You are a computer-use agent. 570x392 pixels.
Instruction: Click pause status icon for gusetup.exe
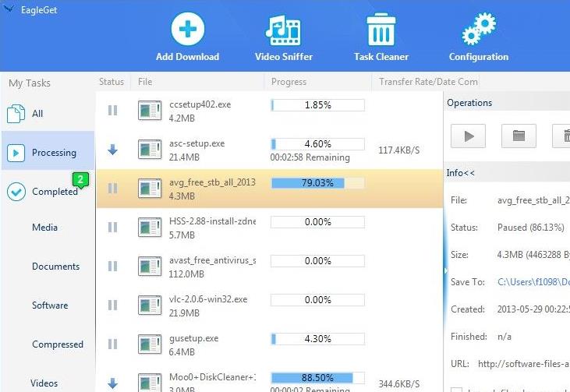coord(113,344)
